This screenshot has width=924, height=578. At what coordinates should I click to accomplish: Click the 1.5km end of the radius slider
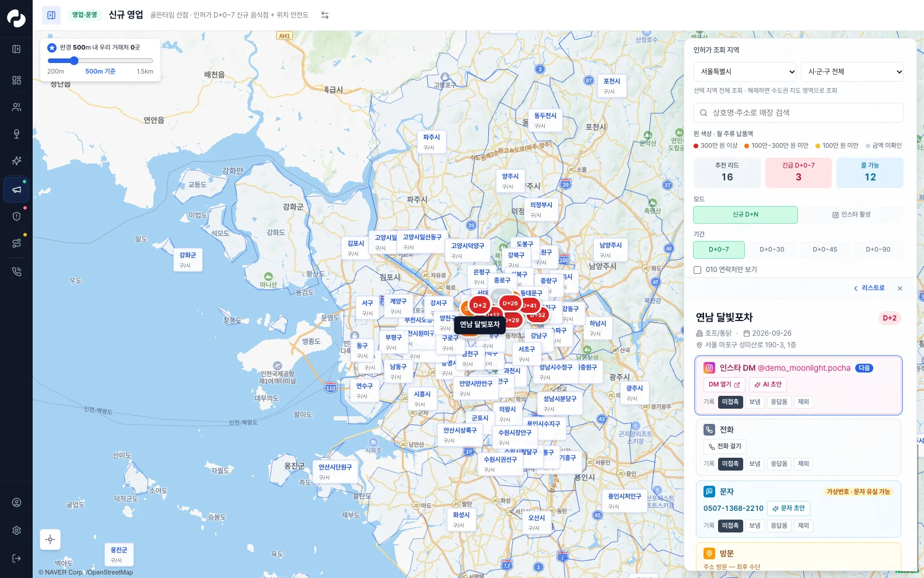coord(145,72)
